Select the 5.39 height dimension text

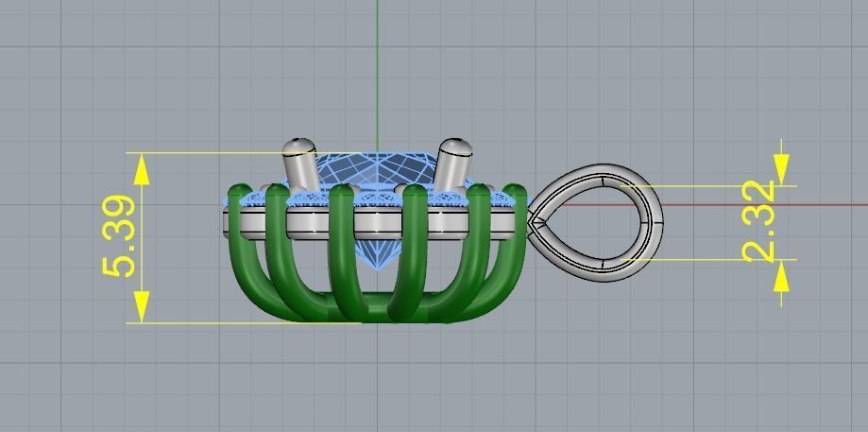[118, 237]
